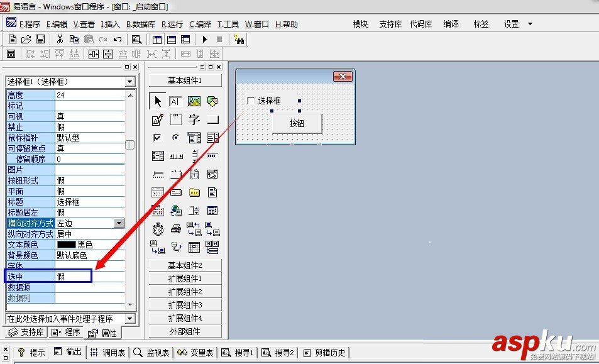Open the H.帮助 menu
599x364 pixels.
pyautogui.click(x=286, y=24)
